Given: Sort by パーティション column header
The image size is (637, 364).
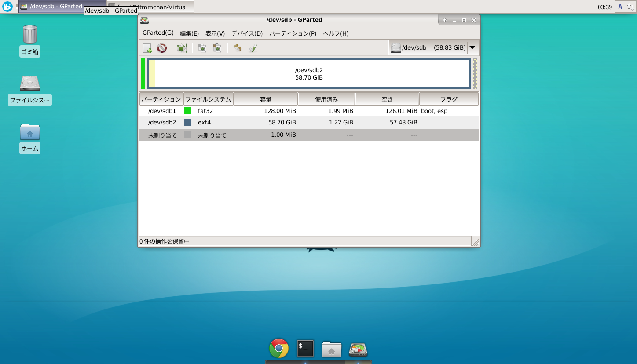Looking at the screenshot, I should (x=161, y=99).
